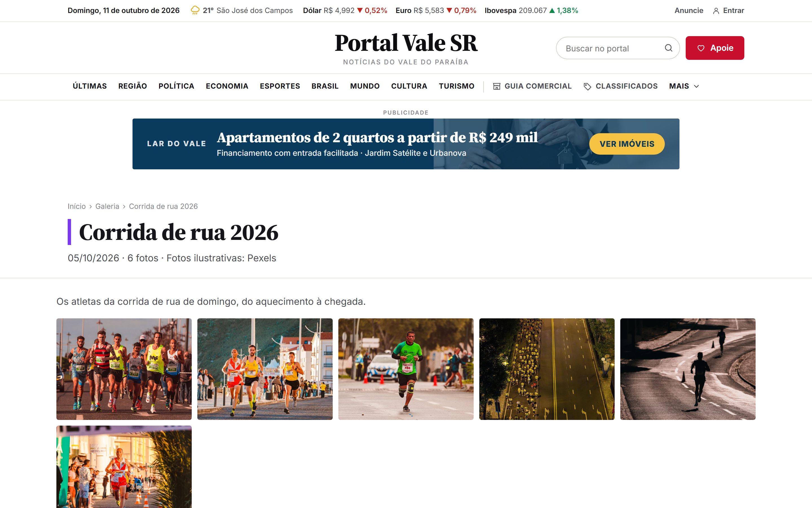Open the ESPORTES section
The width and height of the screenshot is (812, 508).
point(280,86)
